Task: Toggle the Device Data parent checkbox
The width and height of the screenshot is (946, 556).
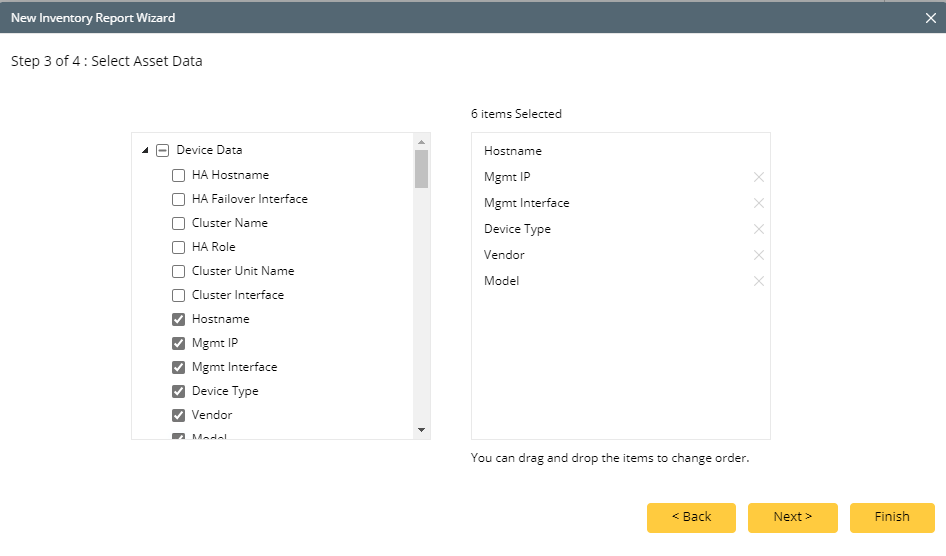Action: pos(163,150)
